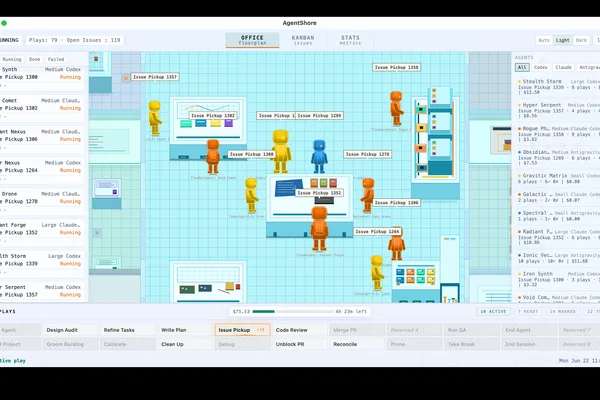Click the budget progress bar showing $75.53
Screen dimensions: 600x400
pyautogui.click(x=293, y=312)
